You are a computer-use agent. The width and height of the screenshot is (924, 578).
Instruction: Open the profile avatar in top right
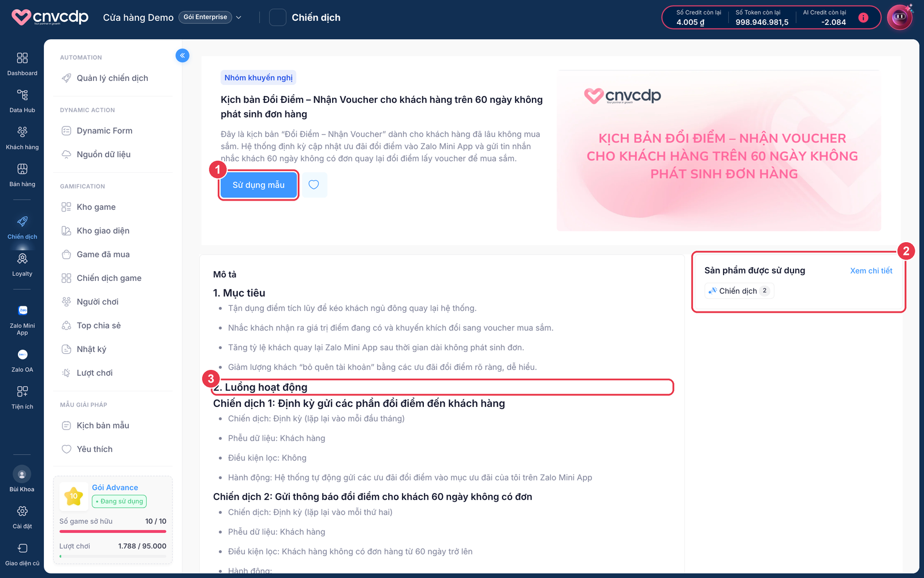point(900,17)
